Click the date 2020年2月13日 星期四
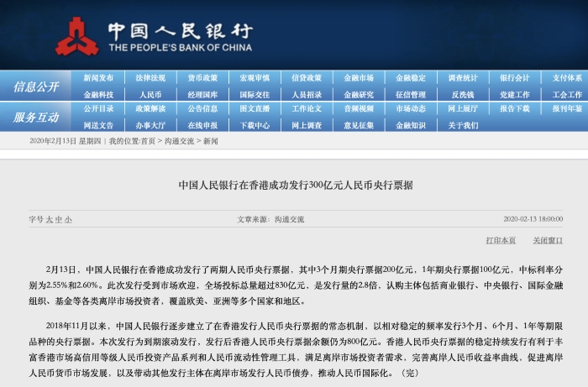Viewport: 588px width, 387px height. click(x=66, y=141)
